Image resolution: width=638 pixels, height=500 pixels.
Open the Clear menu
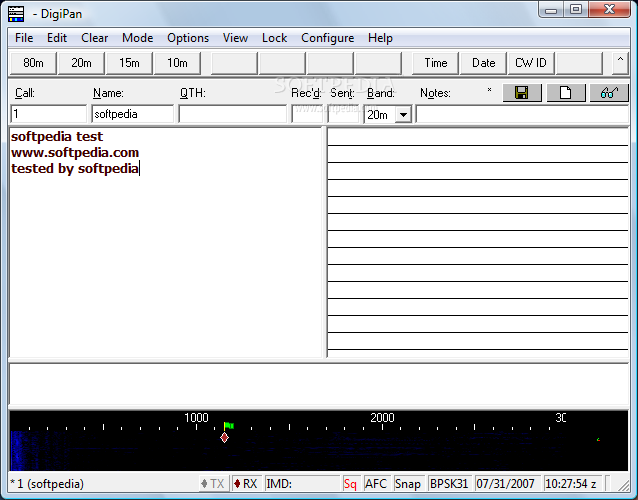point(94,38)
